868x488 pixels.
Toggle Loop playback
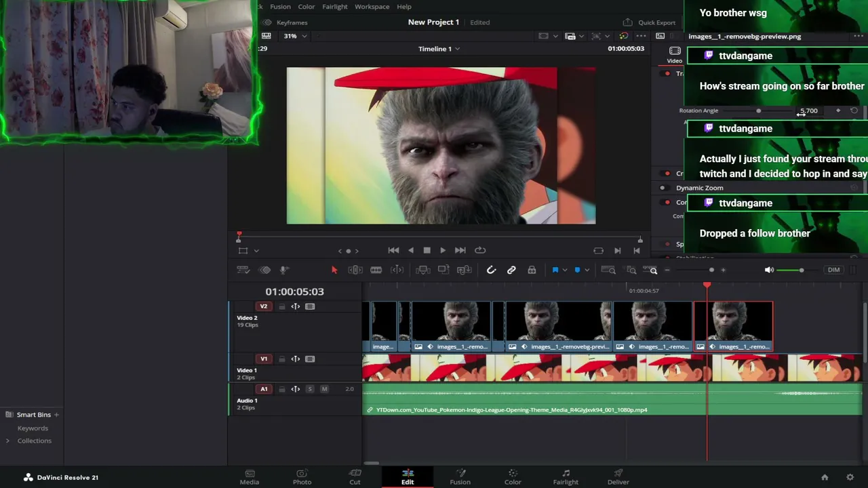(480, 250)
